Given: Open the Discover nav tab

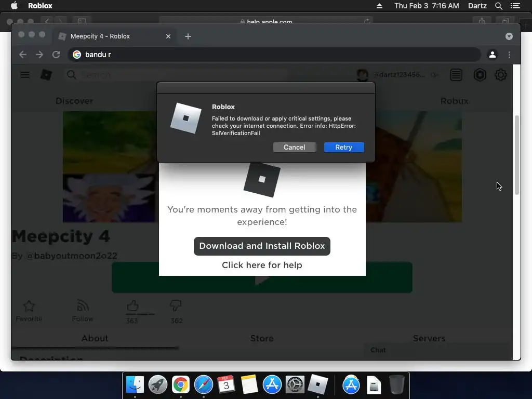Looking at the screenshot, I should pos(74,101).
